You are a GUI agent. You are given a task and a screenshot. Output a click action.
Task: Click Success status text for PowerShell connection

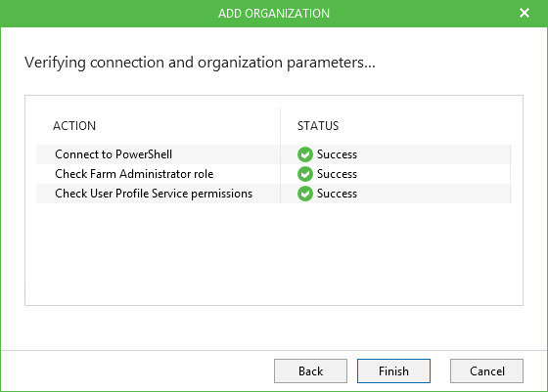click(337, 154)
